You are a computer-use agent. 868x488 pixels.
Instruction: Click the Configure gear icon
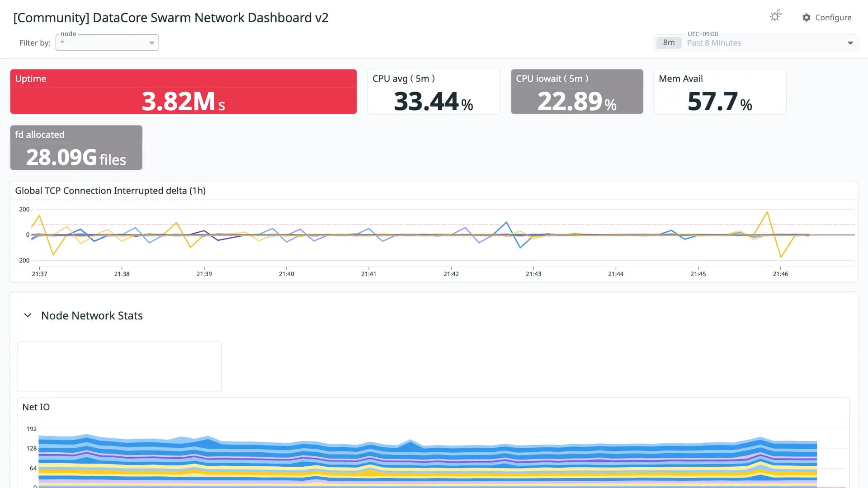(807, 17)
